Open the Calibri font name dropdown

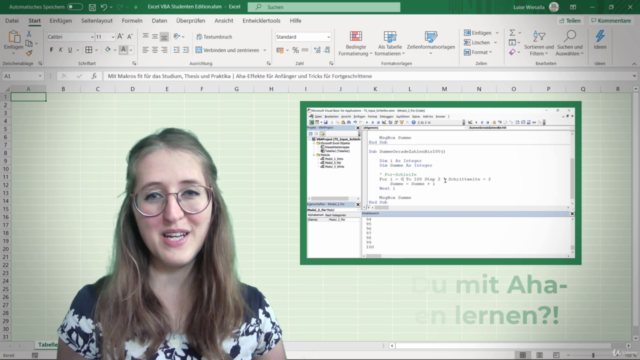[92, 37]
